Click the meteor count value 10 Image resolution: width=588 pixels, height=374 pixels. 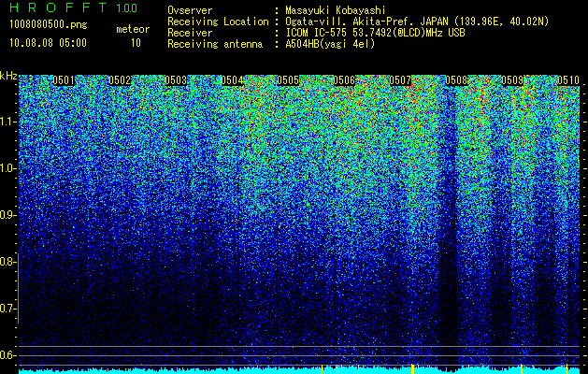pos(136,43)
